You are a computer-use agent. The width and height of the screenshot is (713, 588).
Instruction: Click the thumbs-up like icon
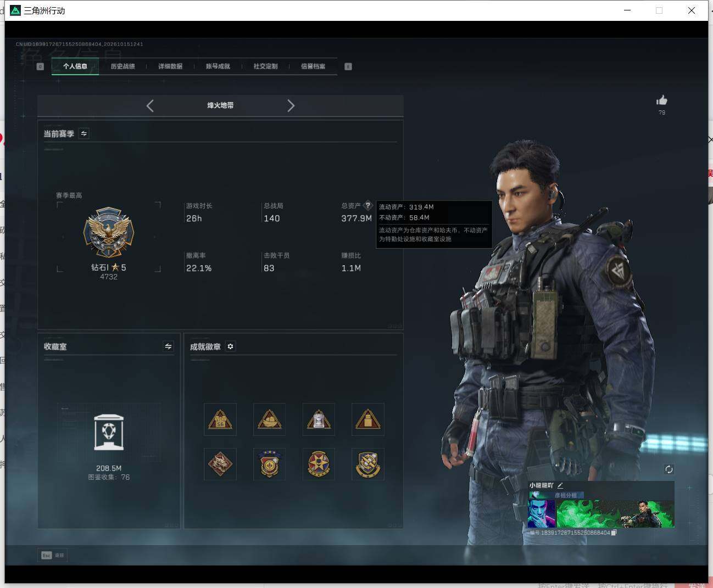click(662, 100)
